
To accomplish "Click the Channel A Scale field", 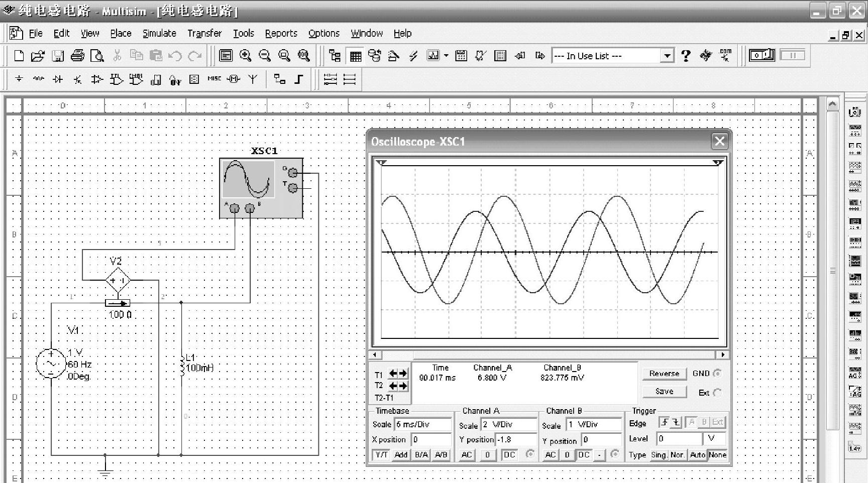I will (x=508, y=425).
